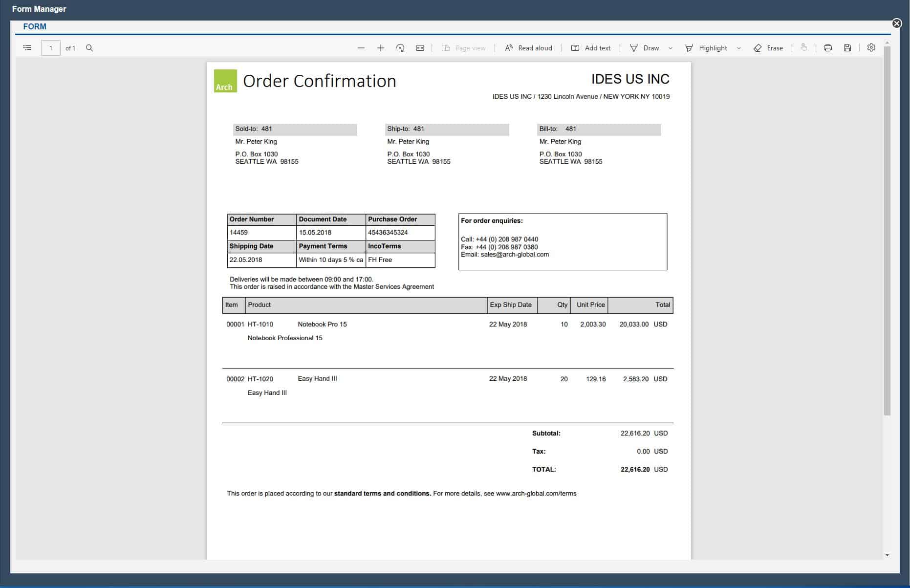Screen dimensions: 910x588
Task: Select the Add text tool
Action: (x=591, y=48)
